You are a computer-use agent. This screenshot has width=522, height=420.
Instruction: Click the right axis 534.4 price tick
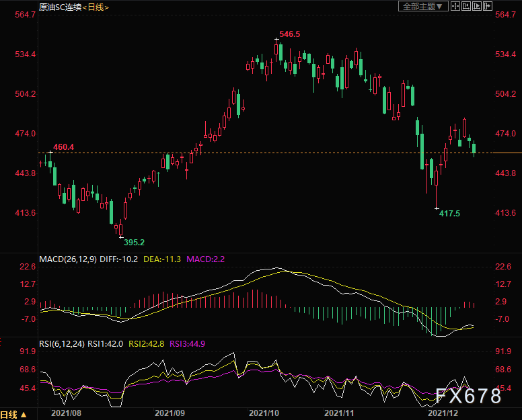(x=505, y=54)
